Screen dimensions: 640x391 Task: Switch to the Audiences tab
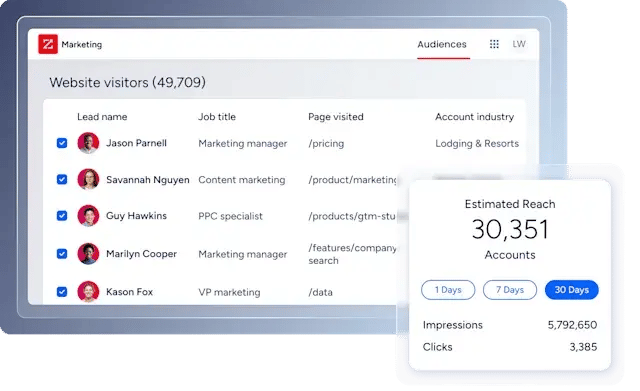[x=442, y=44]
